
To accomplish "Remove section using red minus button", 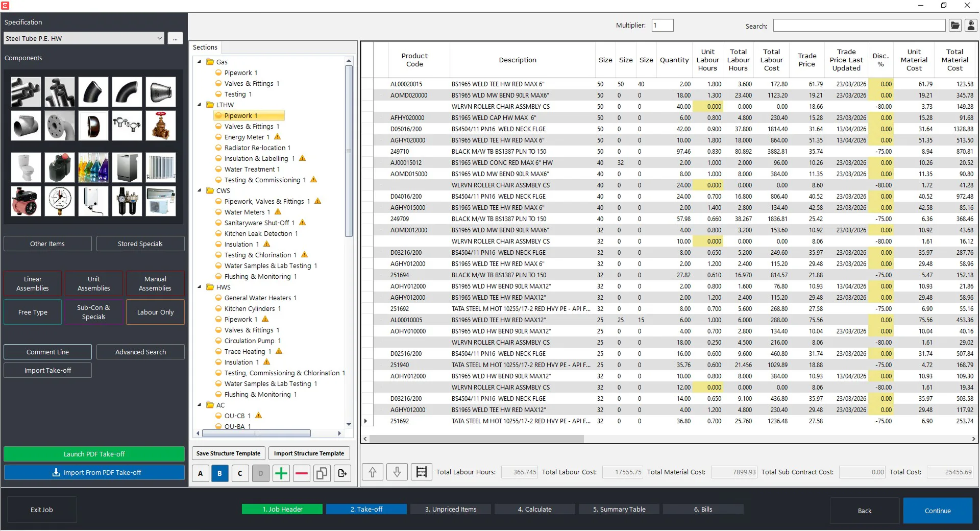I will [x=302, y=473].
